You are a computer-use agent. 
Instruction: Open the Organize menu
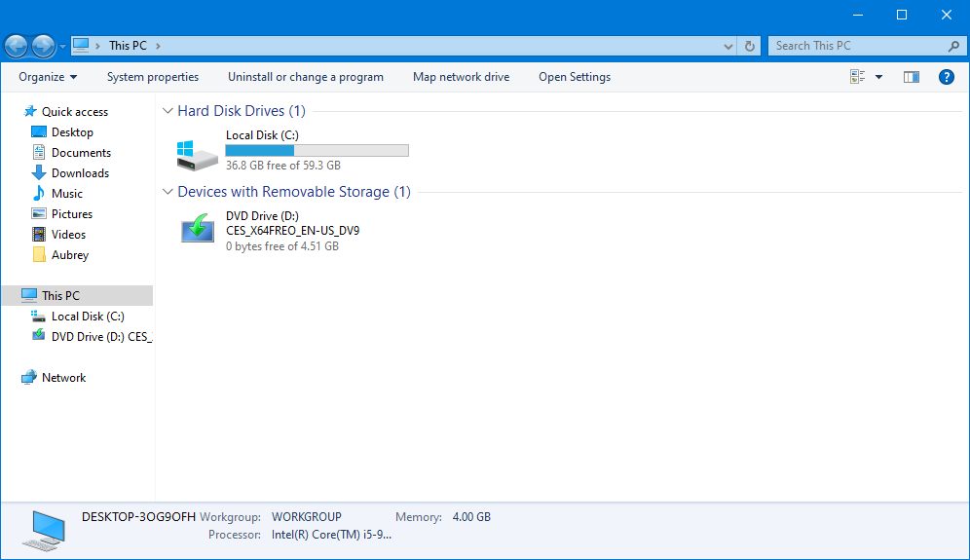pyautogui.click(x=48, y=77)
